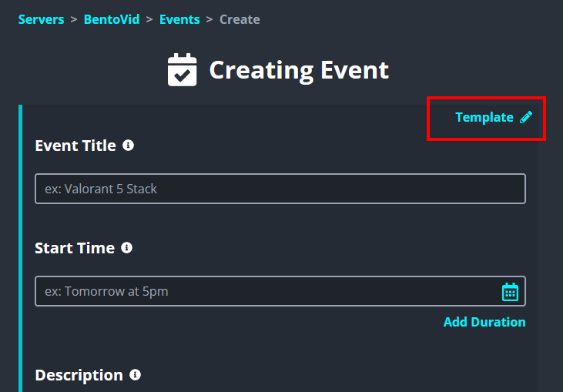Open the Events breadcrumb link
563x392 pixels.
(179, 19)
